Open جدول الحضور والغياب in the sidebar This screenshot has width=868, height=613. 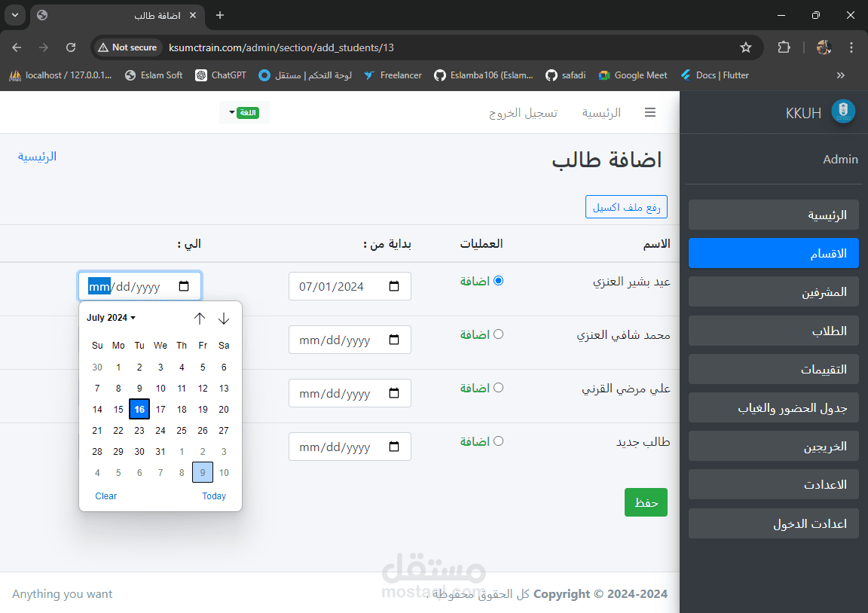[x=773, y=407]
